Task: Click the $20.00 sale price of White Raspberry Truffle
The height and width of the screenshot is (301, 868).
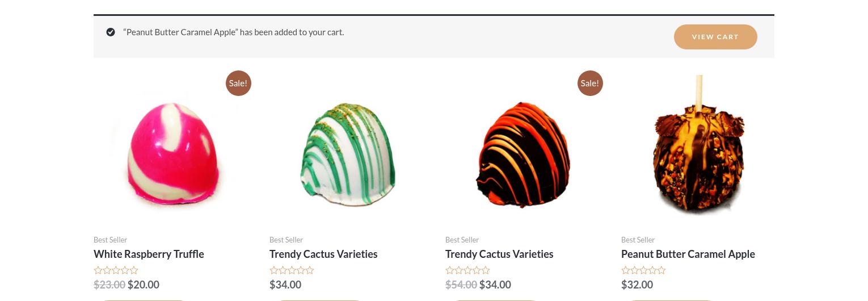Action: pos(144,285)
